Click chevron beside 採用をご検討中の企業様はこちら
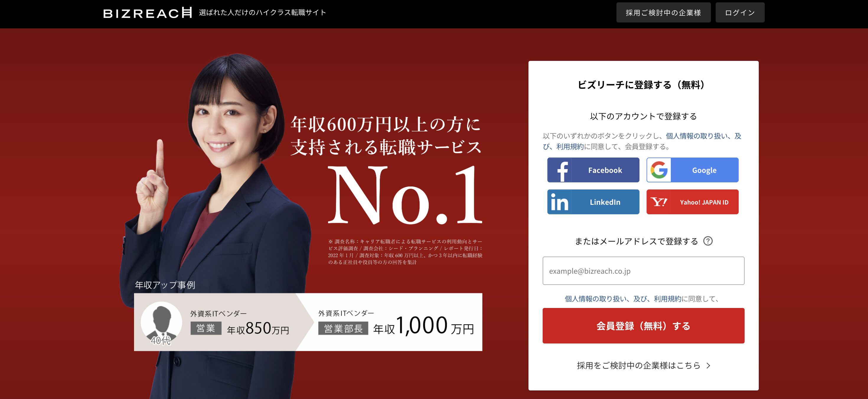 point(708,366)
